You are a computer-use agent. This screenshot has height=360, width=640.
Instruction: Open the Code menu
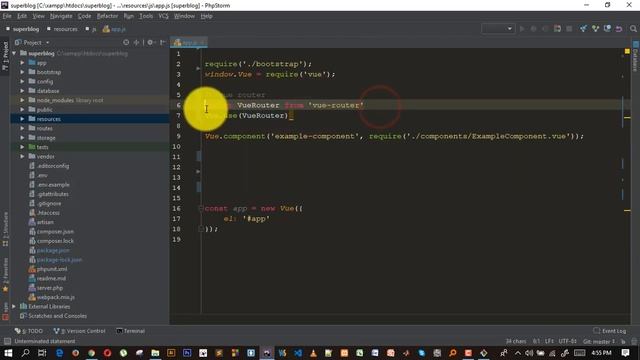point(84,16)
